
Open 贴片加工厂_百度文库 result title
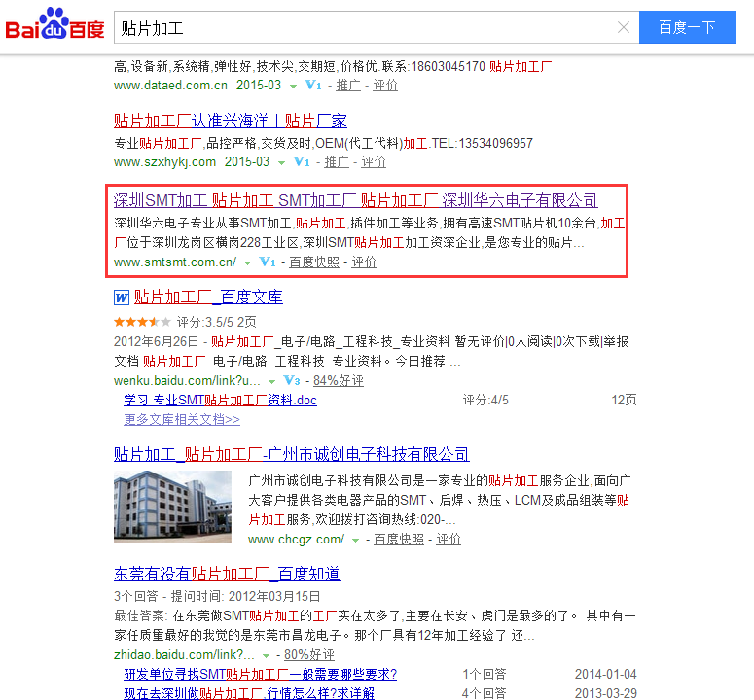[x=208, y=297]
